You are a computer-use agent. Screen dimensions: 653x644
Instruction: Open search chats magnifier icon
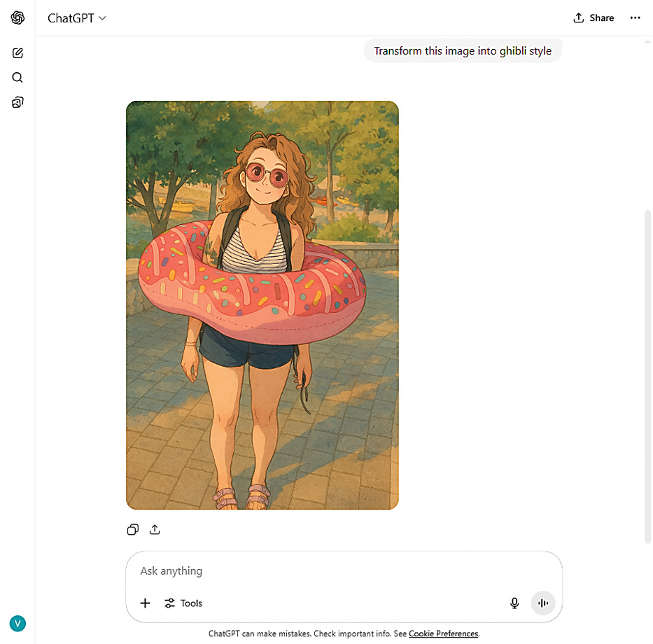(x=17, y=78)
